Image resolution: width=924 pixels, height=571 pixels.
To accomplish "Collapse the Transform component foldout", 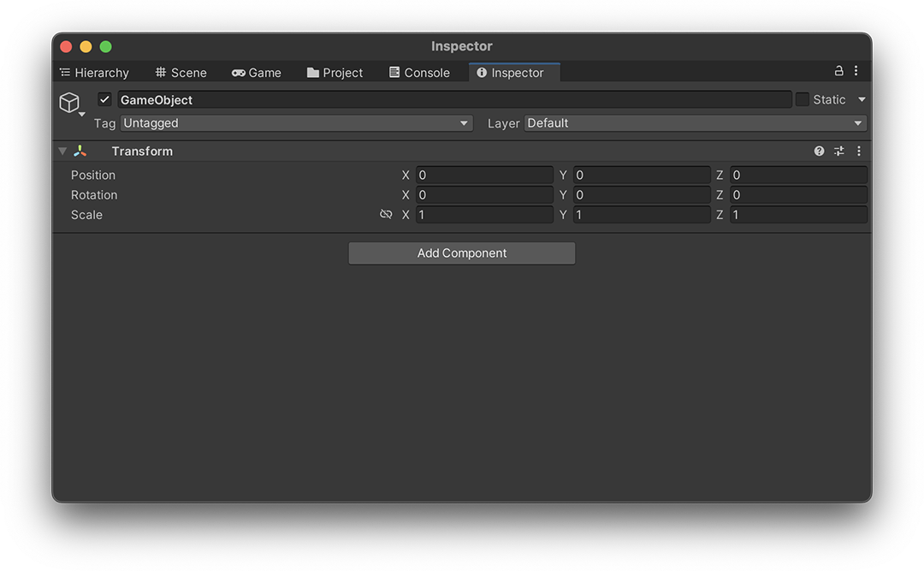I will [62, 152].
